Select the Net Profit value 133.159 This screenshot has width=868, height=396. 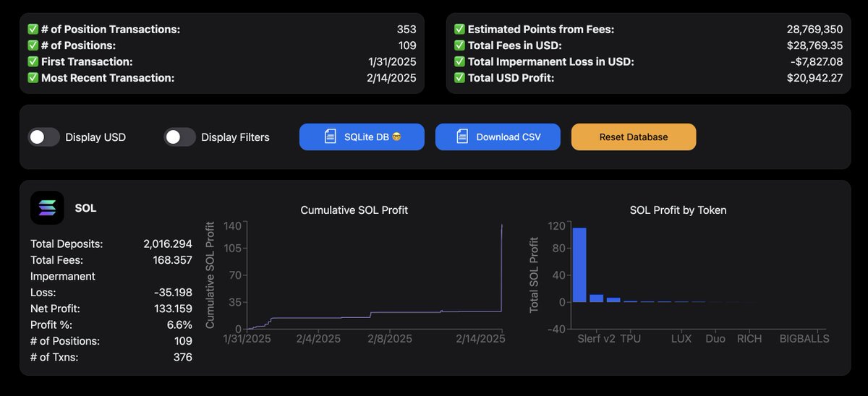pyautogui.click(x=173, y=309)
